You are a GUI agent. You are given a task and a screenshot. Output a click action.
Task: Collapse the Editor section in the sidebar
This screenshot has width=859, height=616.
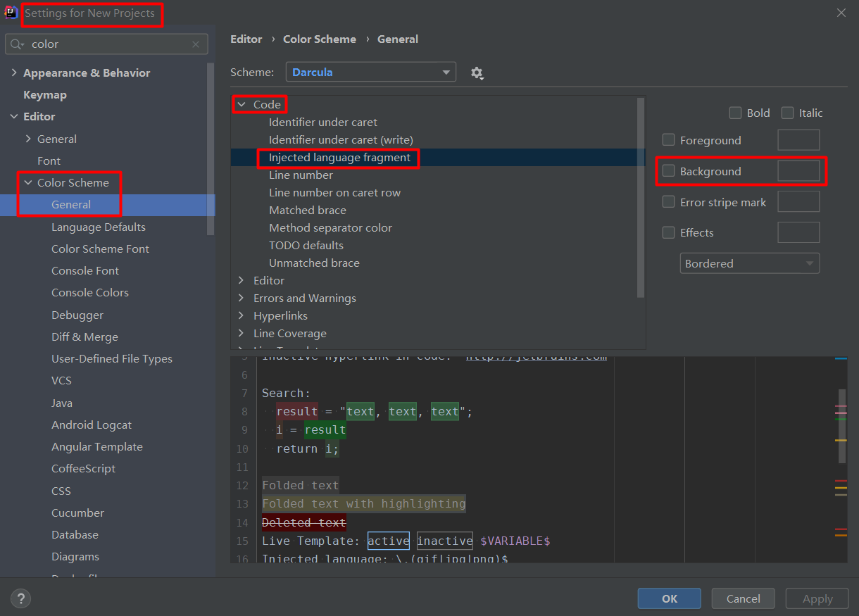pos(14,116)
